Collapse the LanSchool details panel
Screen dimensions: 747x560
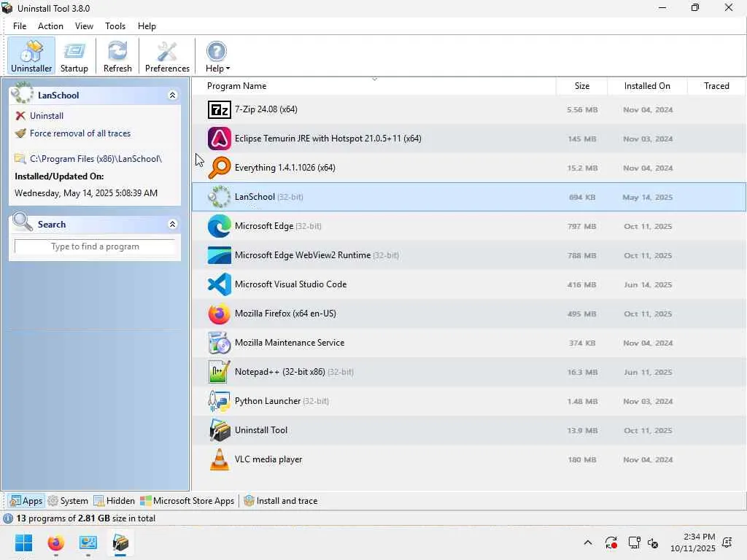(x=172, y=96)
